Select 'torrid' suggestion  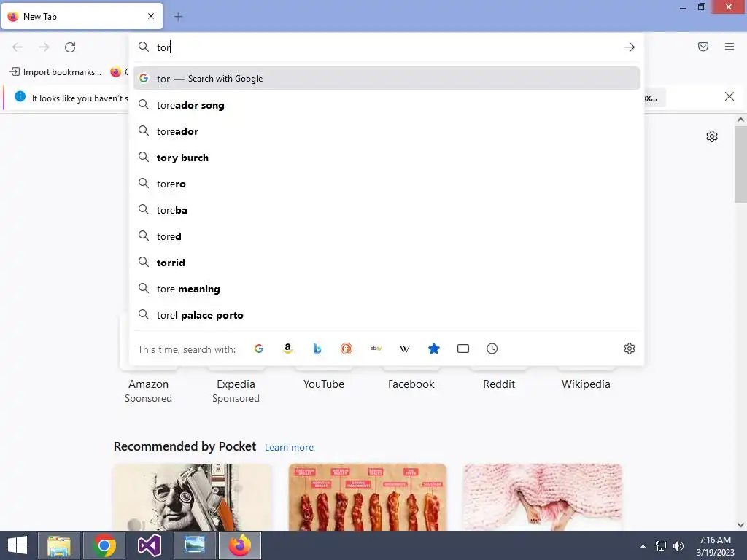coord(387,262)
